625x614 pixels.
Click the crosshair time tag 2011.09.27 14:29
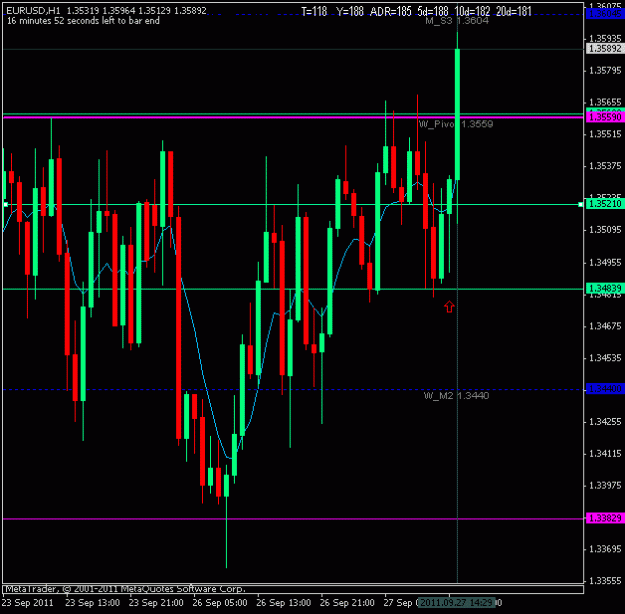click(457, 602)
